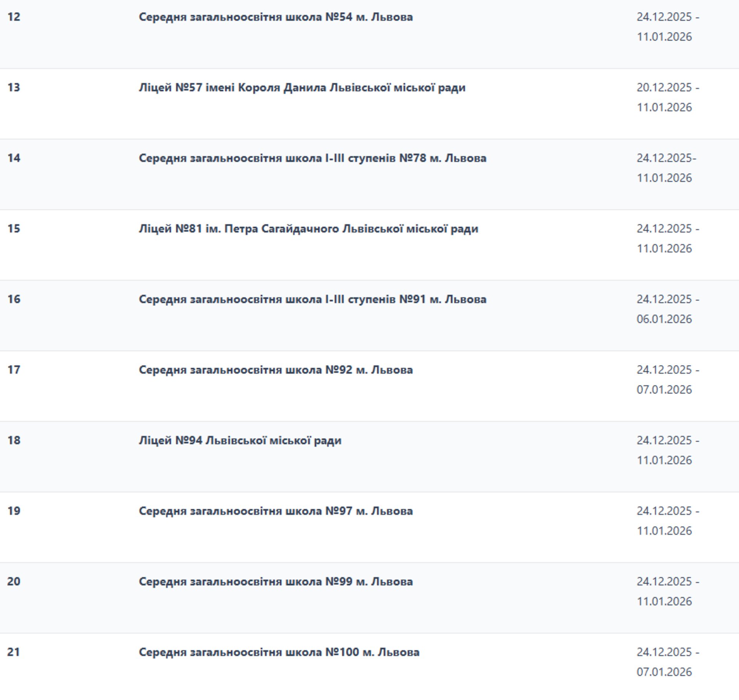Click row number 14
Viewport: 739px width, 700px height.
tap(14, 158)
